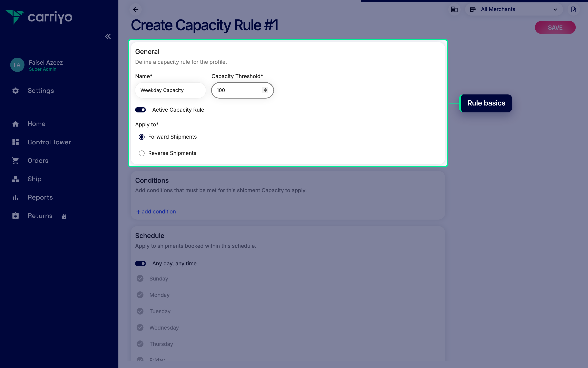This screenshot has width=588, height=368.
Task: Click the Conditions section heading
Action: (x=152, y=180)
